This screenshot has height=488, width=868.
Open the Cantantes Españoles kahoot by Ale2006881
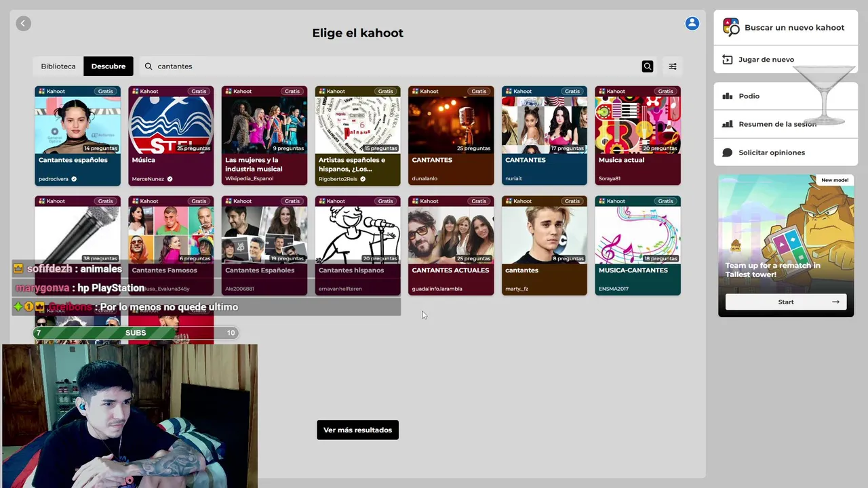point(264,245)
